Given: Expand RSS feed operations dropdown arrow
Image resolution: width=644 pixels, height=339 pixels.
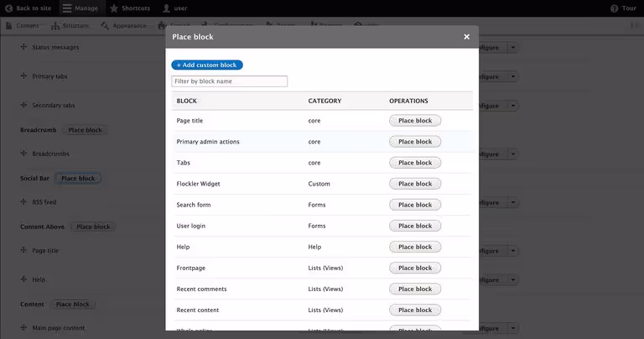Looking at the screenshot, I should click(x=513, y=202).
